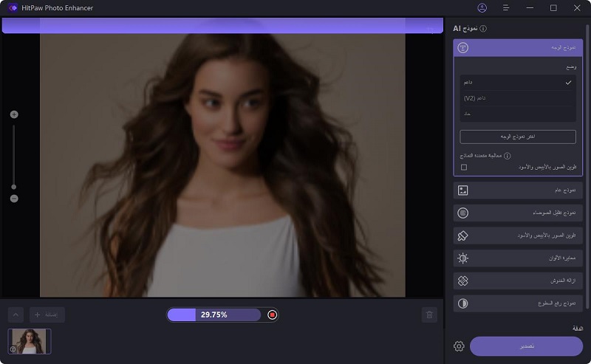Image resolution: width=591 pixels, height=364 pixels.
Task: Click the zoom in plus icon
Action: tap(14, 114)
